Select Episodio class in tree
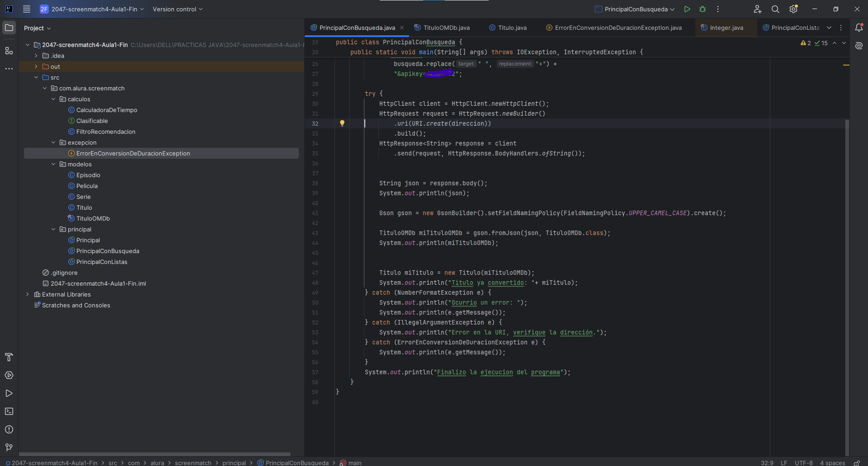This screenshot has height=466, width=868. [x=88, y=175]
